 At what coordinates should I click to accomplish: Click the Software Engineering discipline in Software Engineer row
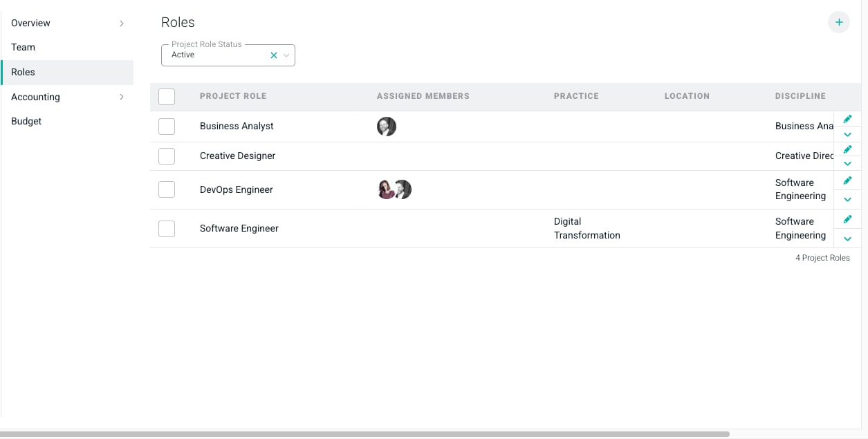[800, 228]
